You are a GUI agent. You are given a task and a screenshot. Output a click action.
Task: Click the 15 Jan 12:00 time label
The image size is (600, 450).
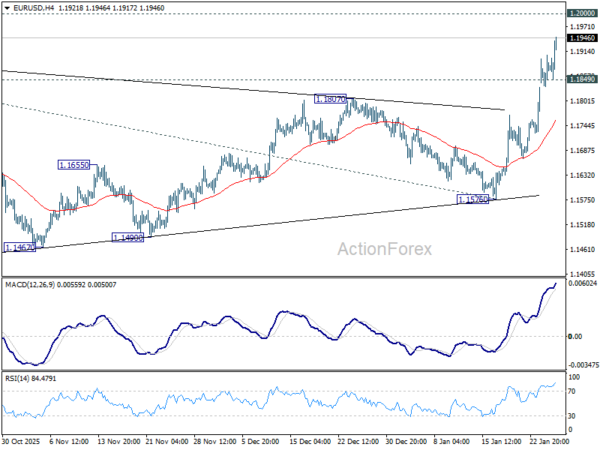point(502,441)
